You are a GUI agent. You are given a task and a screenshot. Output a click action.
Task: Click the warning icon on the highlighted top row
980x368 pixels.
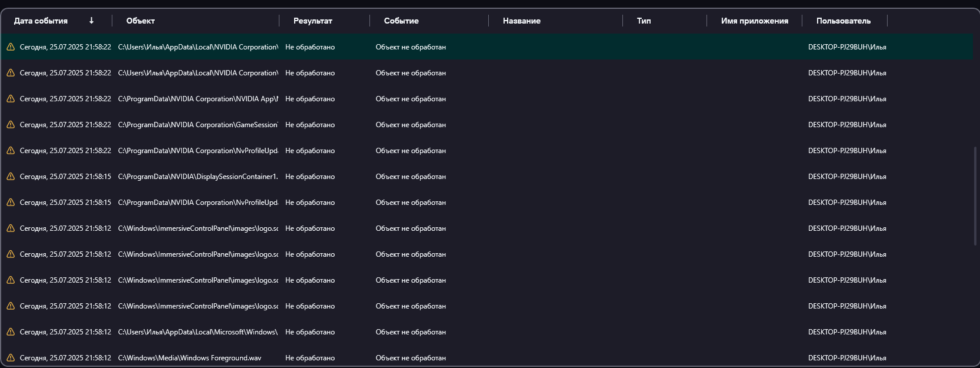pyautogui.click(x=11, y=47)
